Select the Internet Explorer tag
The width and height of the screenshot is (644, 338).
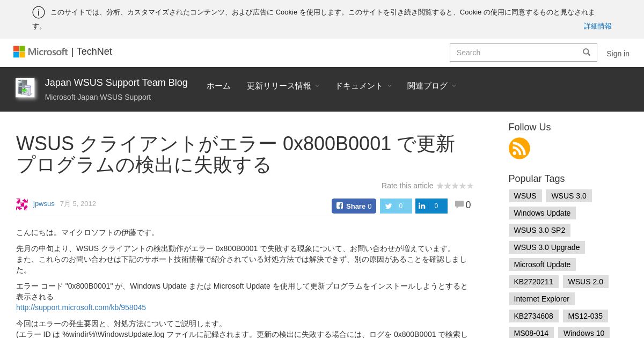541,299
